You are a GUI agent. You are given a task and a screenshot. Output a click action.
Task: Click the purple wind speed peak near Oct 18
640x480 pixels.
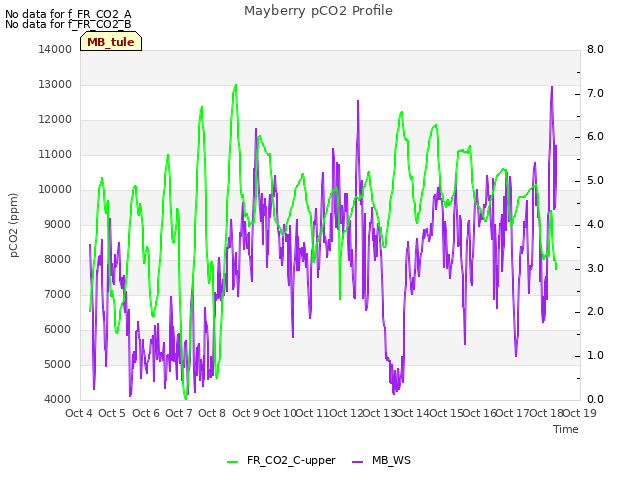pos(552,87)
